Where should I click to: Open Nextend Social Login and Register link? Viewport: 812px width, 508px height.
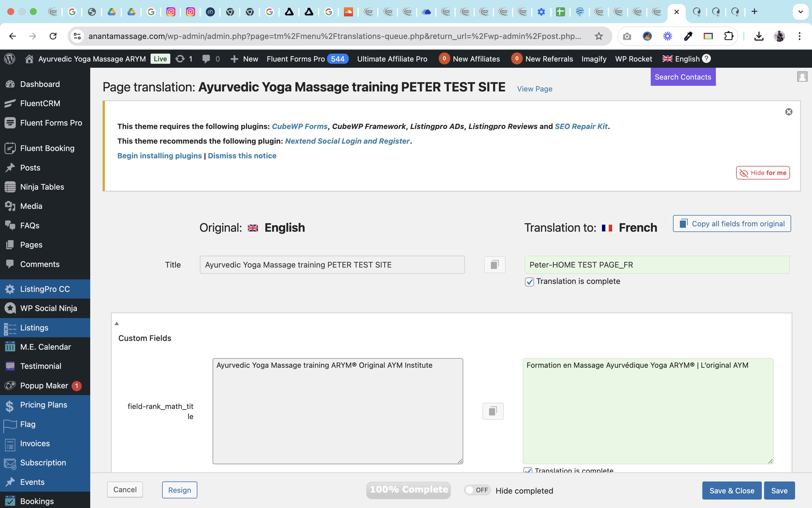tap(347, 141)
